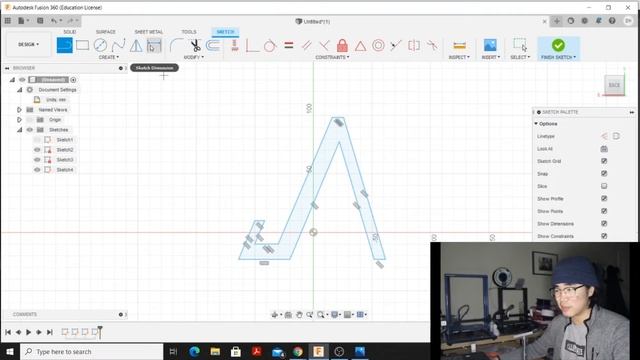Toggle the Show Constraints checkbox
The height and width of the screenshot is (360, 640).
click(604, 236)
